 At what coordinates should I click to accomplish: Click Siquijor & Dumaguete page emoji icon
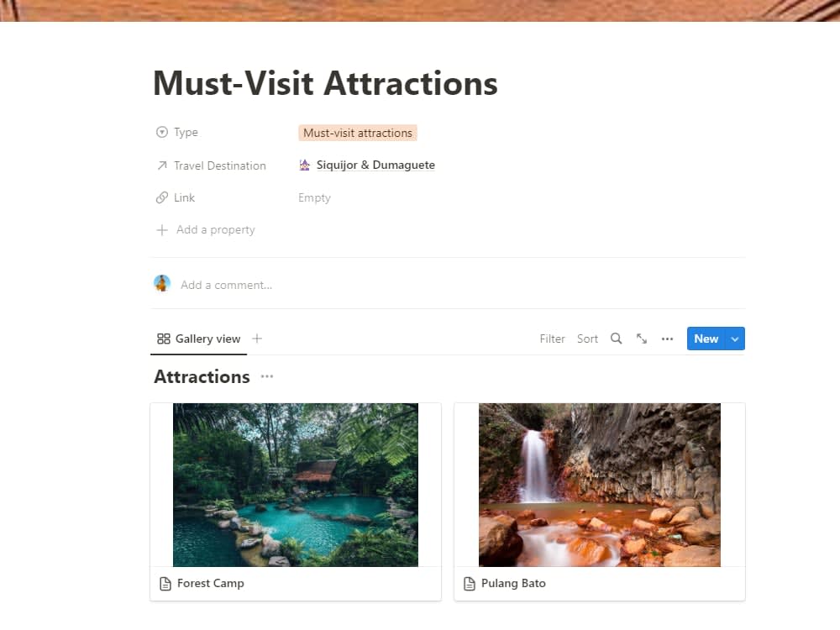point(304,165)
